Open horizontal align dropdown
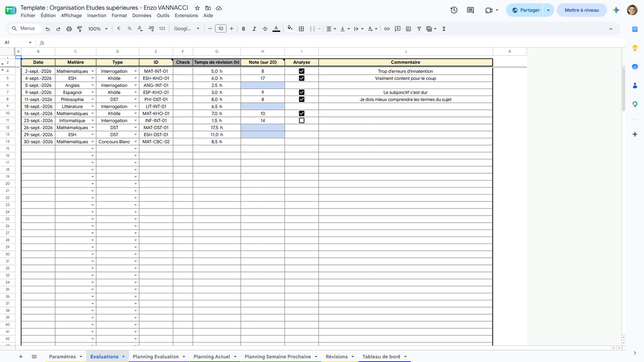644x362 pixels. tap(331, 29)
